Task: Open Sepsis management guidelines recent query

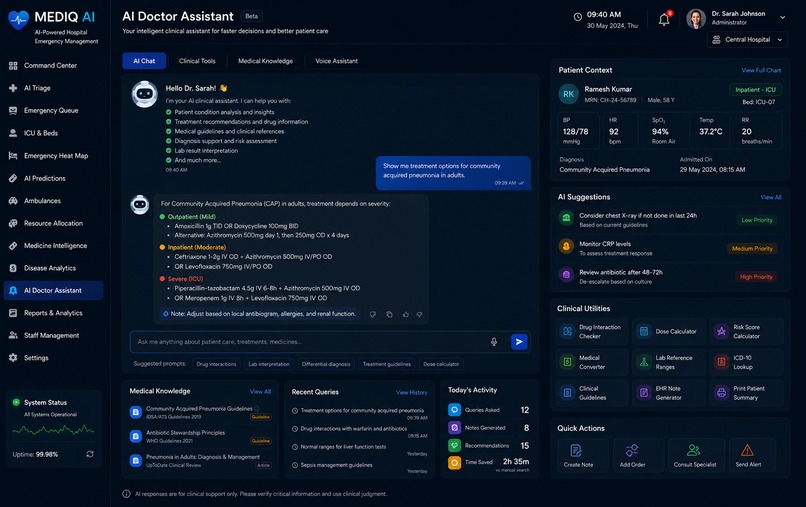Action: point(359,467)
